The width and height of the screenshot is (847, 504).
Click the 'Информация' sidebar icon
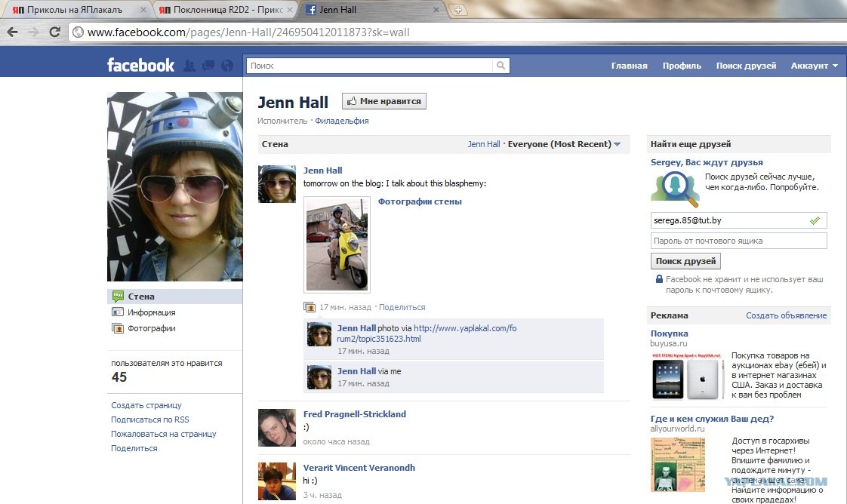117,312
